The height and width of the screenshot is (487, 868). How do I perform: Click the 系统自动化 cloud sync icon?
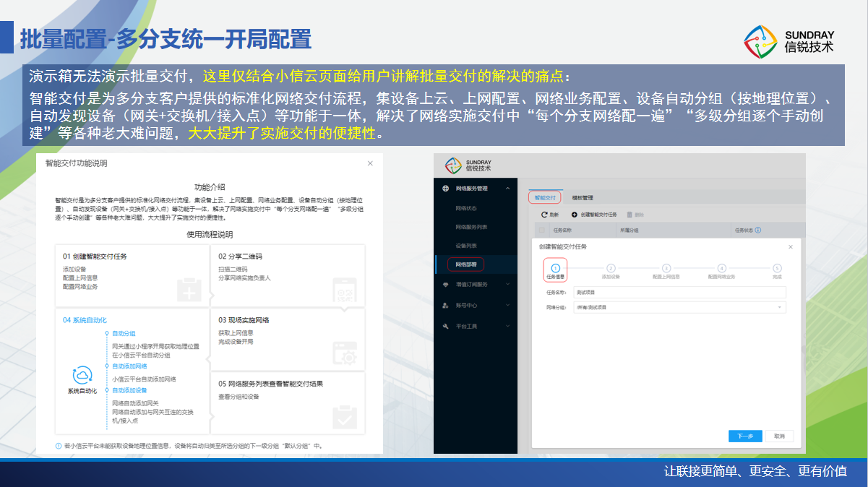pos(82,376)
